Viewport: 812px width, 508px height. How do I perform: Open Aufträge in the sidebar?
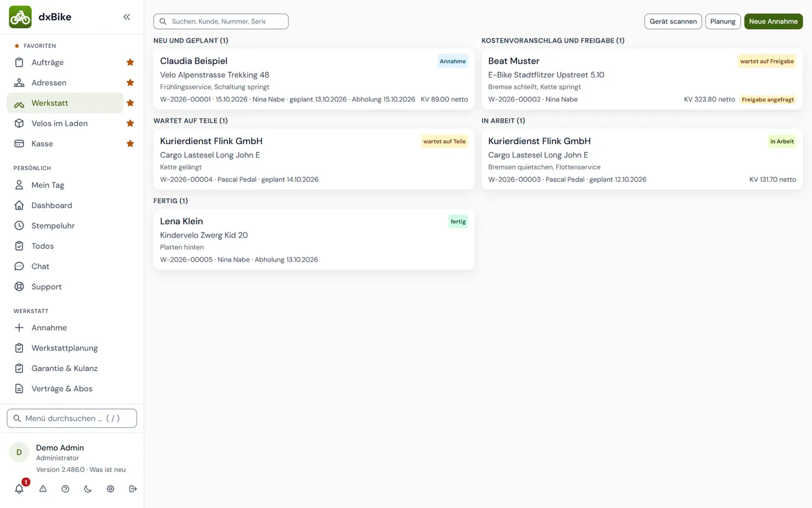pos(65,62)
